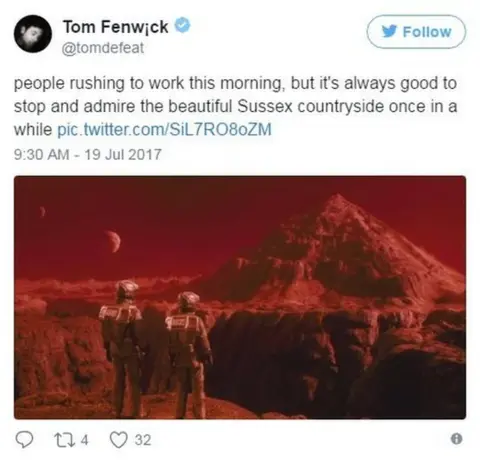Open the pic.twitter.com/SiL7RO8oZM link
The image size is (480, 462).
point(165,129)
